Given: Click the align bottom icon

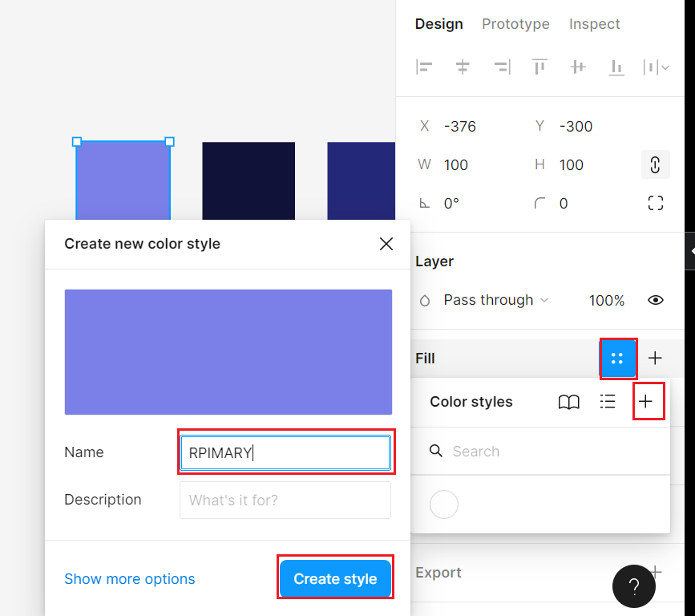Looking at the screenshot, I should tap(616, 67).
